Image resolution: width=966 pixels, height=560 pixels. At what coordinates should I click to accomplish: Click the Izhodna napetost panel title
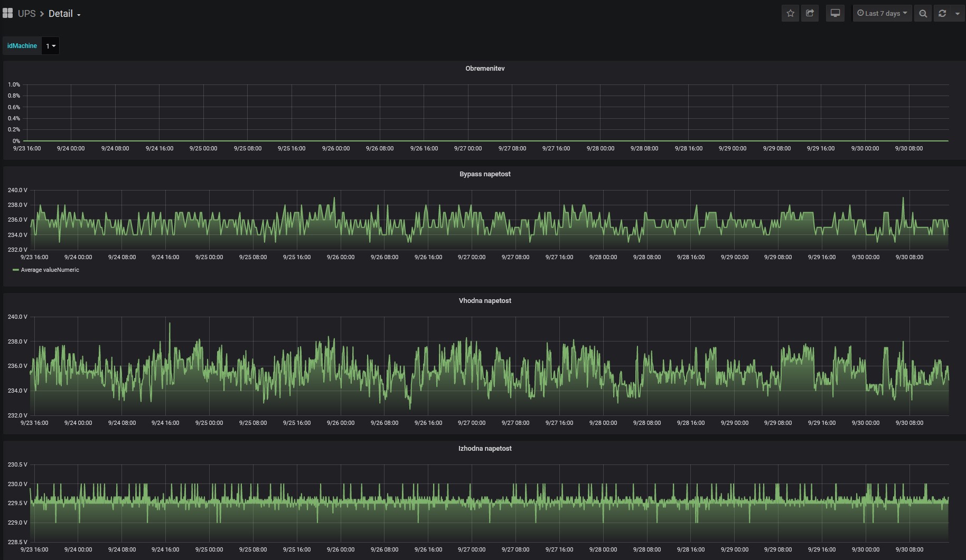point(484,449)
